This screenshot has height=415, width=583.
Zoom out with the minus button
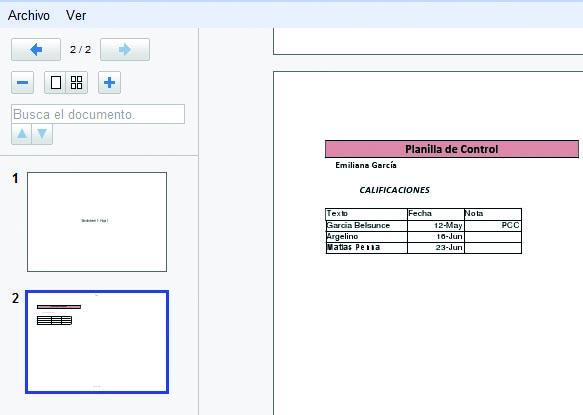23,83
